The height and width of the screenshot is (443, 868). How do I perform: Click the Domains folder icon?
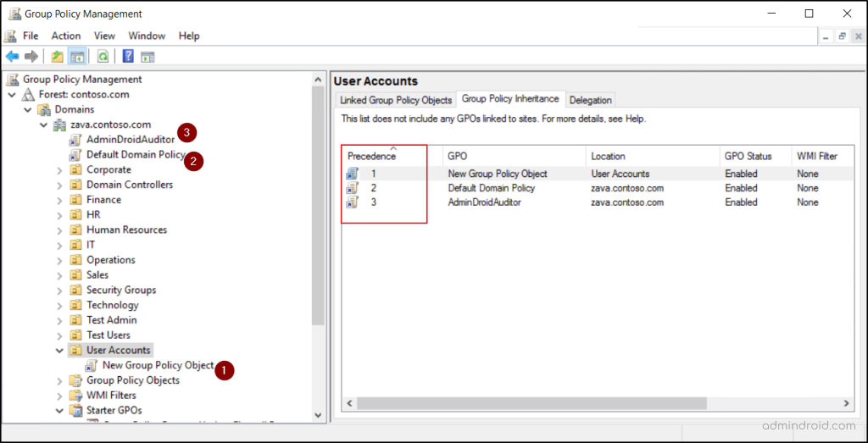point(44,109)
